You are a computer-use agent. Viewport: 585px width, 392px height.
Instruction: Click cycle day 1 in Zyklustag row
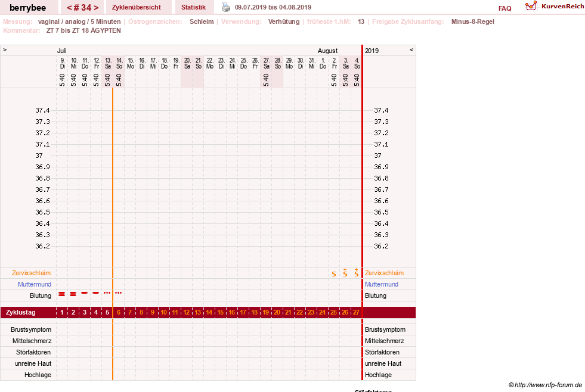[62, 312]
